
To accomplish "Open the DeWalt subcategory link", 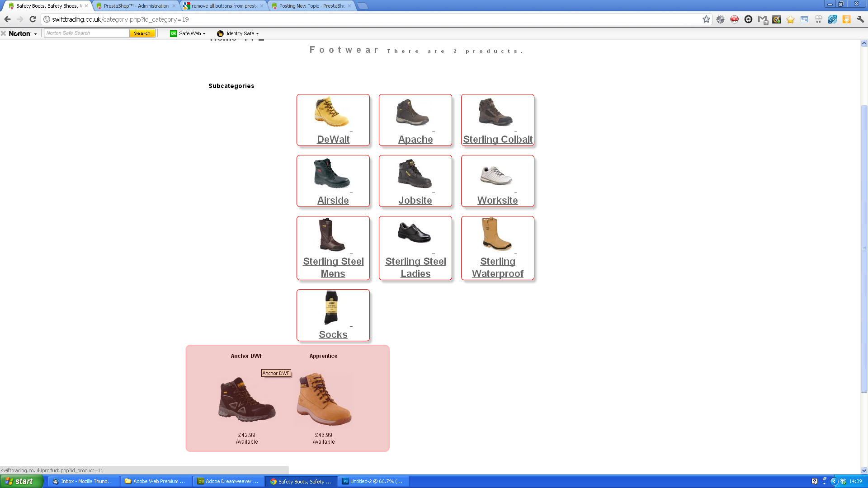I will tap(333, 139).
